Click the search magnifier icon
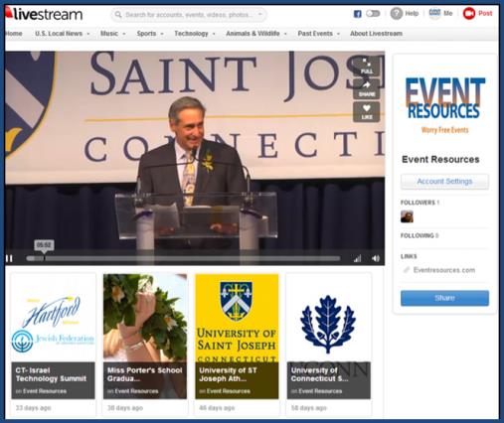This screenshot has height=423, width=504. [118, 15]
